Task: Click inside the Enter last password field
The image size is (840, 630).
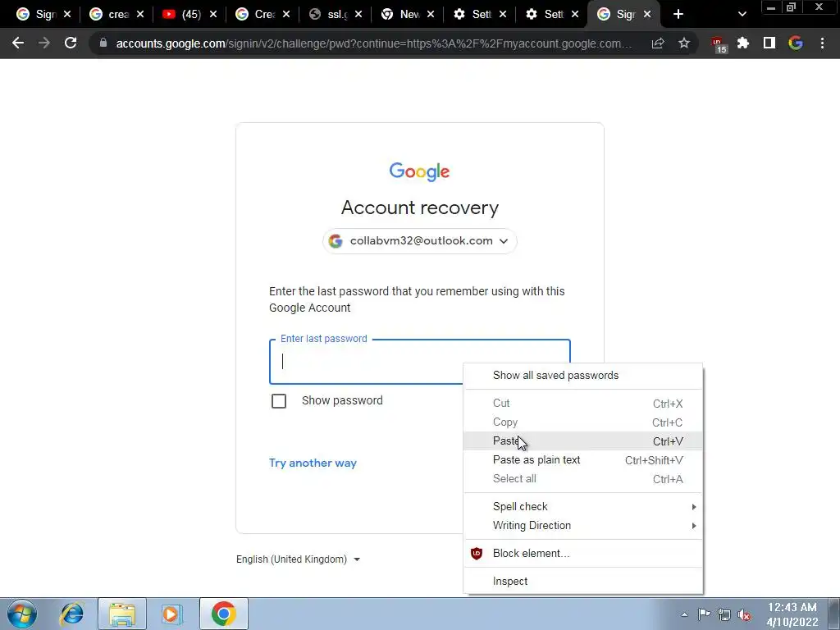Action: (x=419, y=362)
